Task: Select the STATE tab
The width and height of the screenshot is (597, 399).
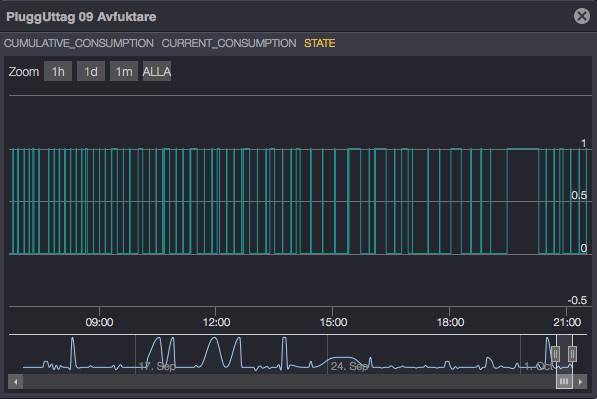Action: 319,43
